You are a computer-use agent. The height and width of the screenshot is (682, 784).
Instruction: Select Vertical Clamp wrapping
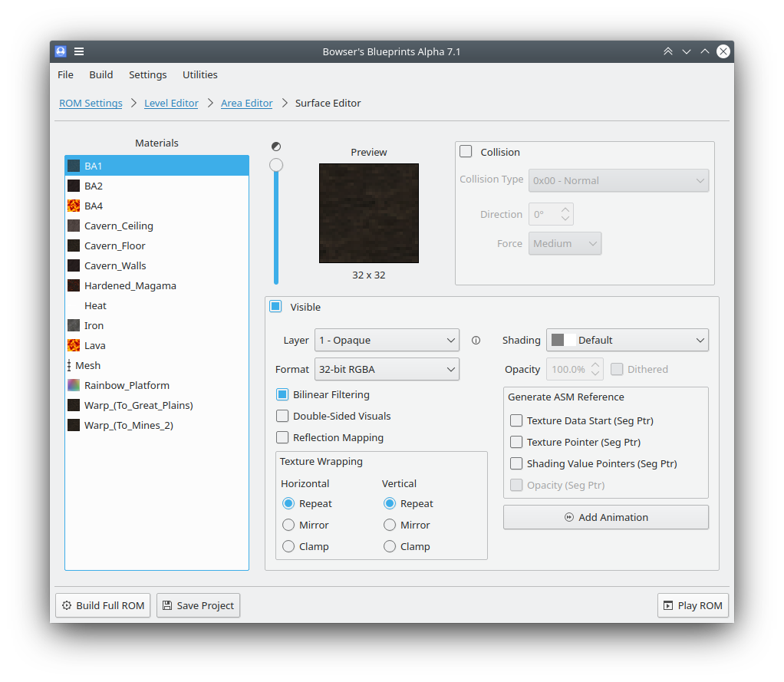[390, 546]
